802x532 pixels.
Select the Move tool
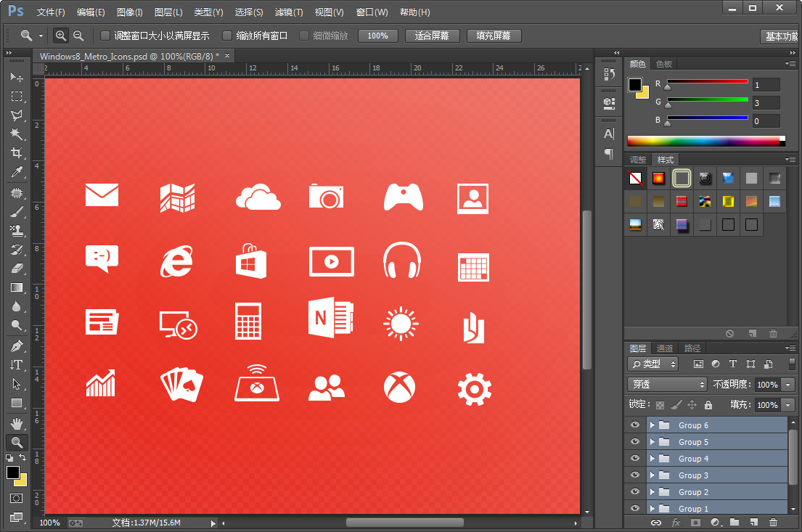17,77
